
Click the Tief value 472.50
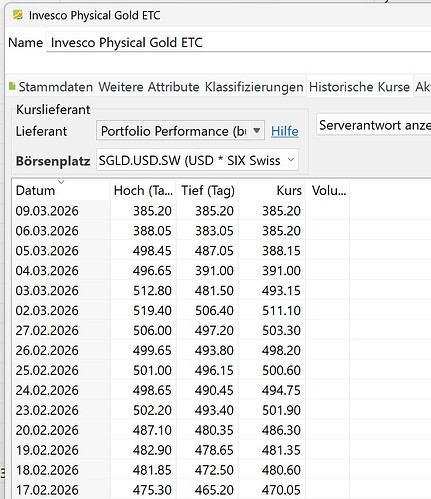[214, 470]
